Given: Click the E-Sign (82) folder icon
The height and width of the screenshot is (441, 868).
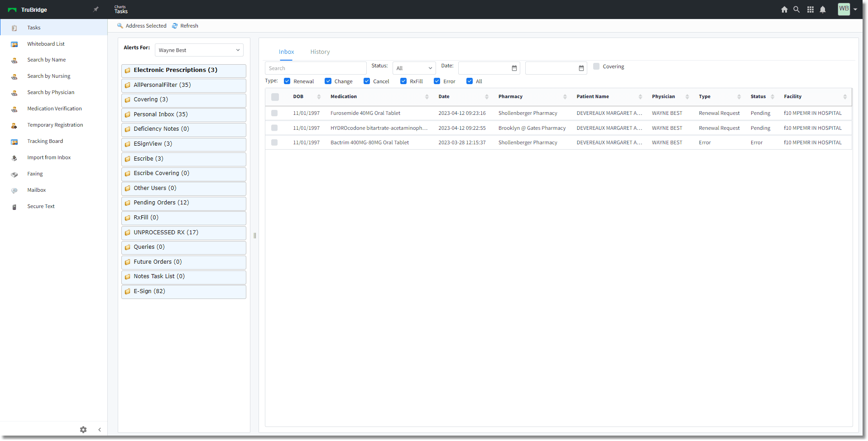Looking at the screenshot, I should click(128, 292).
